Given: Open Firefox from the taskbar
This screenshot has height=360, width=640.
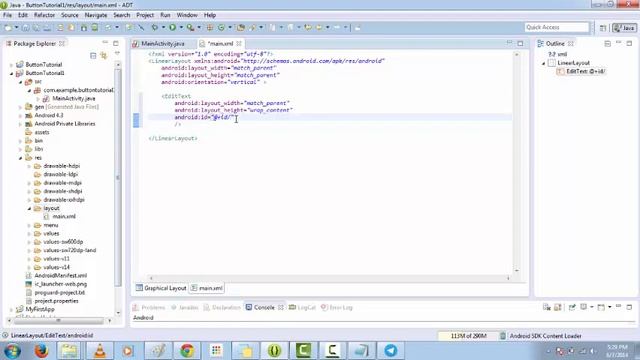Looking at the screenshot, I should [x=41, y=351].
